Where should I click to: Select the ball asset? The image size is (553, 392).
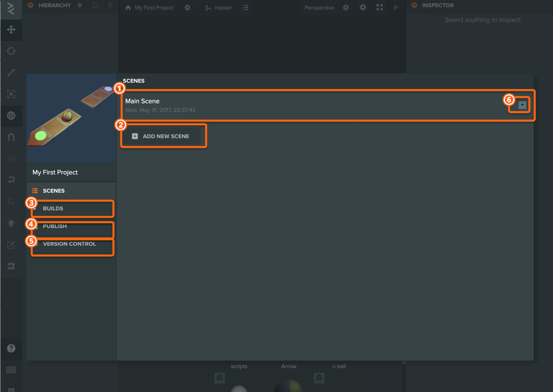point(341,366)
